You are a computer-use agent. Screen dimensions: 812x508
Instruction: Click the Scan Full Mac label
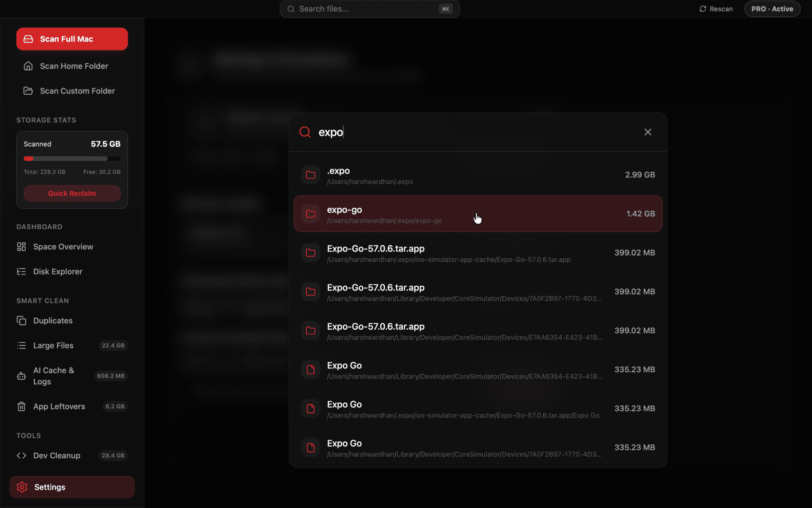[x=66, y=39]
